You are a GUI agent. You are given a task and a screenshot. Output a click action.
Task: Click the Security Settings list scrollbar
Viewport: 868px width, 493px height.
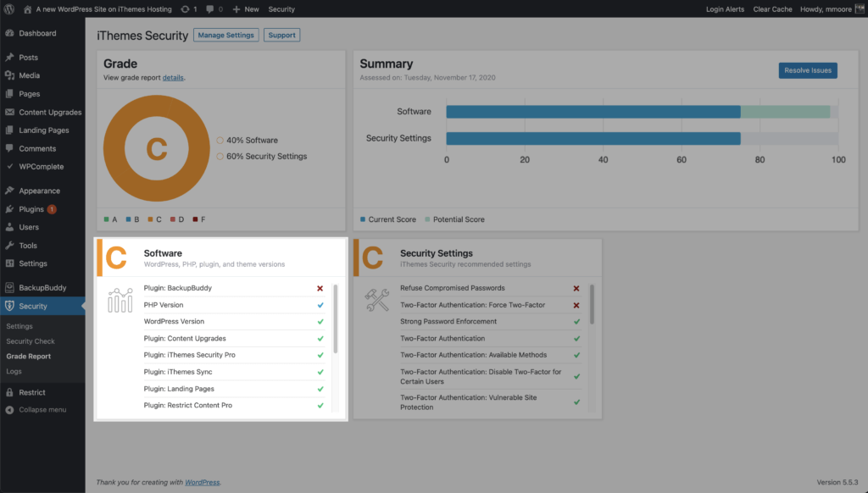tap(592, 304)
